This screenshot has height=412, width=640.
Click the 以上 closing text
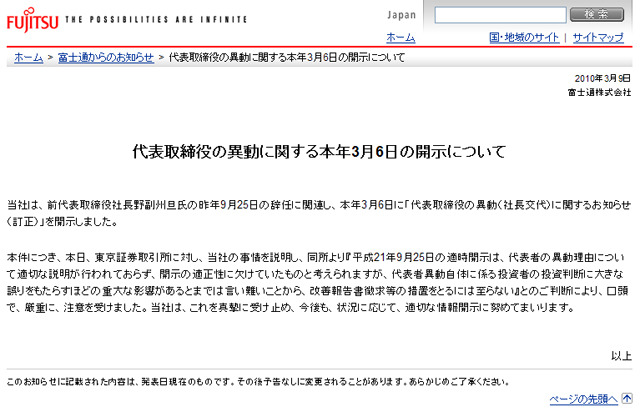click(621, 356)
